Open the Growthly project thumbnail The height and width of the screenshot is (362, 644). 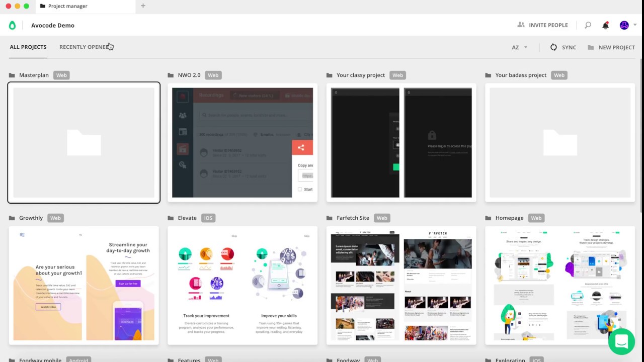click(x=84, y=286)
